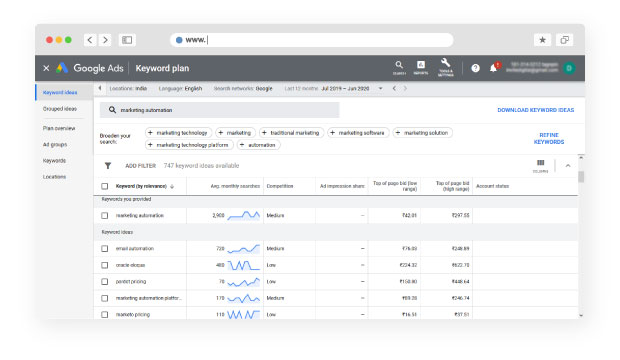Click the sort arrow beside Keyword (by relevance)
620x360 pixels.
coord(172,186)
